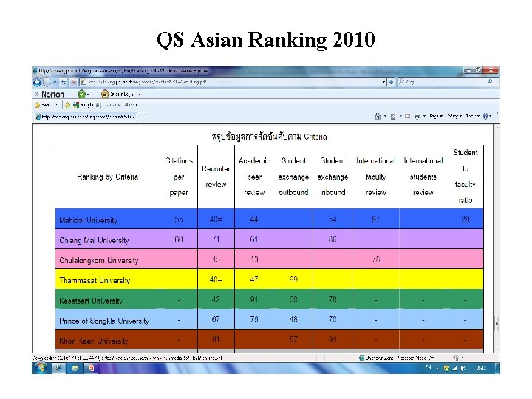The width and height of the screenshot is (532, 399).
Task: Click the Citations per paper column header
Action: (x=179, y=177)
